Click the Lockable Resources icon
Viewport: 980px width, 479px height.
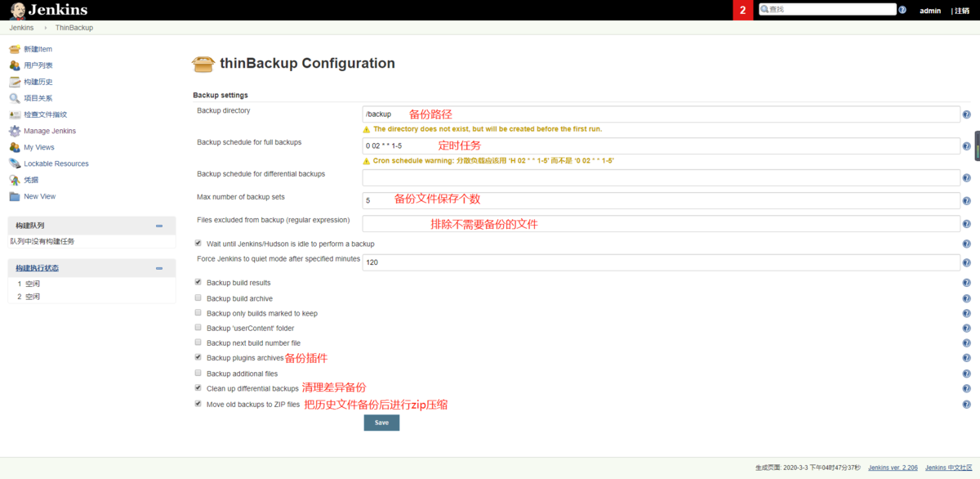[15, 163]
